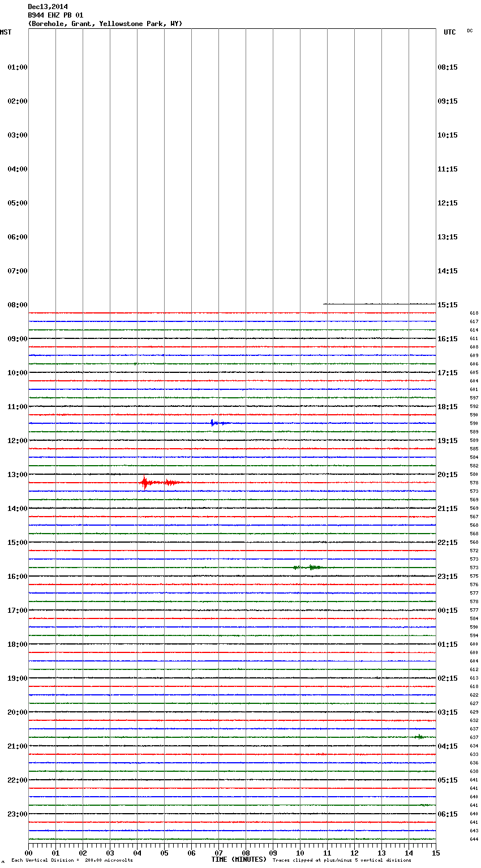Select the 'B944 EHZ PB 01' station code
The width and height of the screenshot is (481, 868).
55,15
